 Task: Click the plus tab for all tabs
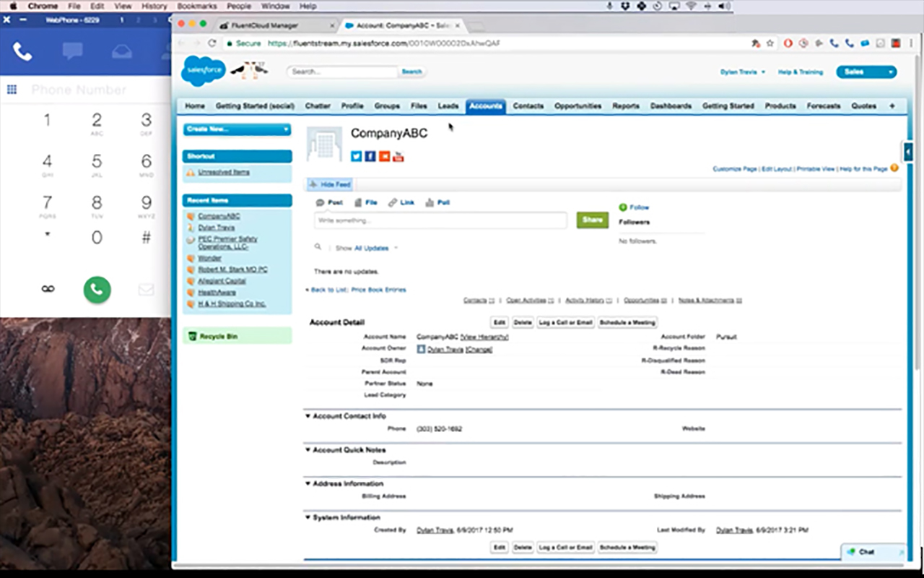[x=892, y=105]
